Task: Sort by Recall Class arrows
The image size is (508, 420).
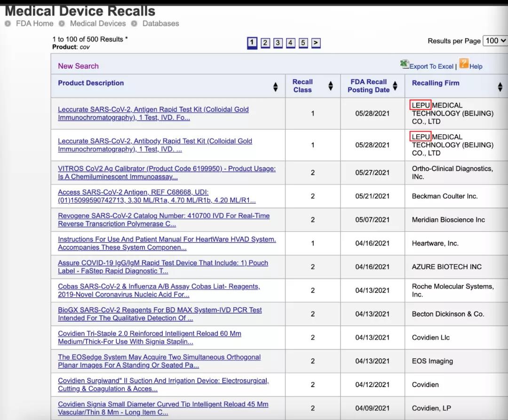Action: tap(331, 86)
